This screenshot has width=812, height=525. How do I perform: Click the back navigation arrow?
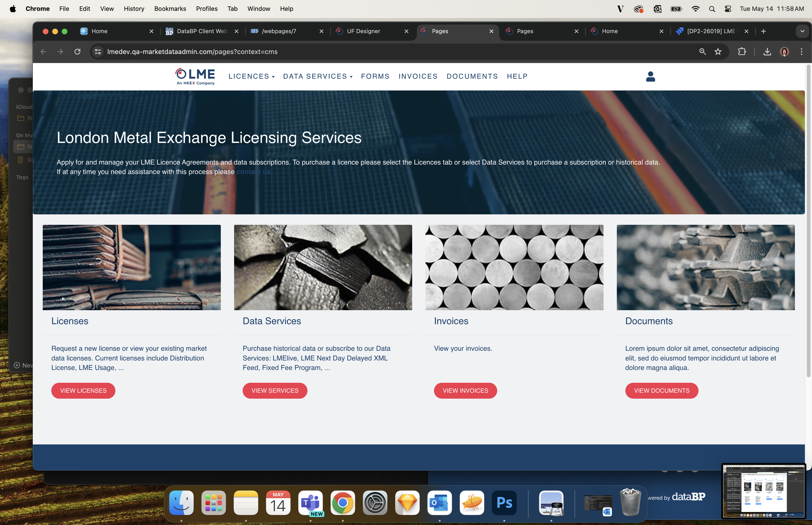(x=43, y=52)
